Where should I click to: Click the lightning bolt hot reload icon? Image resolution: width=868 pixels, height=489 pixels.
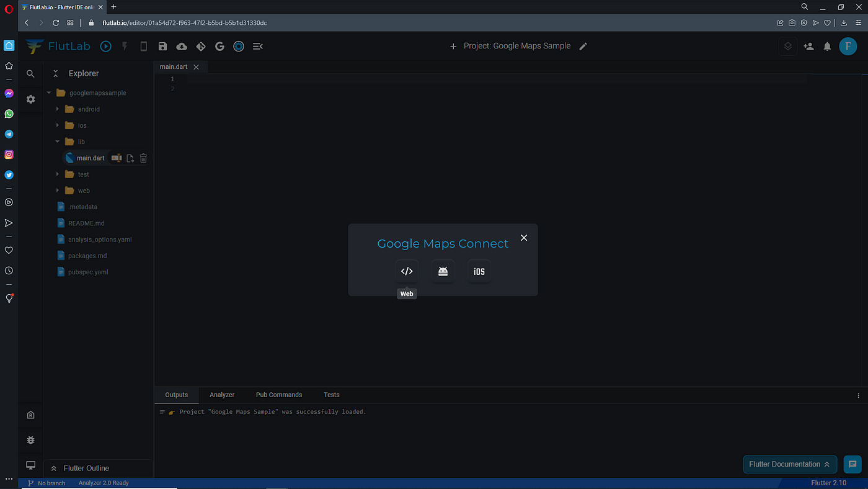[125, 46]
